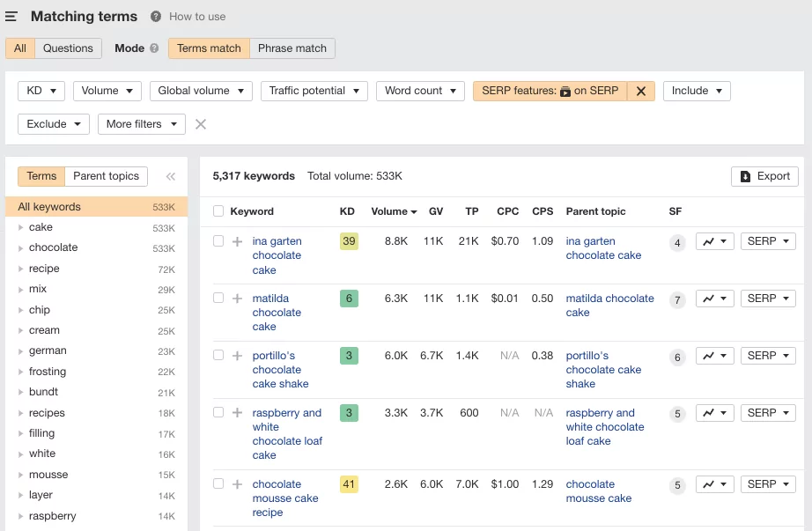Open SERP dropdown for ina garten chocolate cake
Screen dimensions: 812x531
coord(767,241)
